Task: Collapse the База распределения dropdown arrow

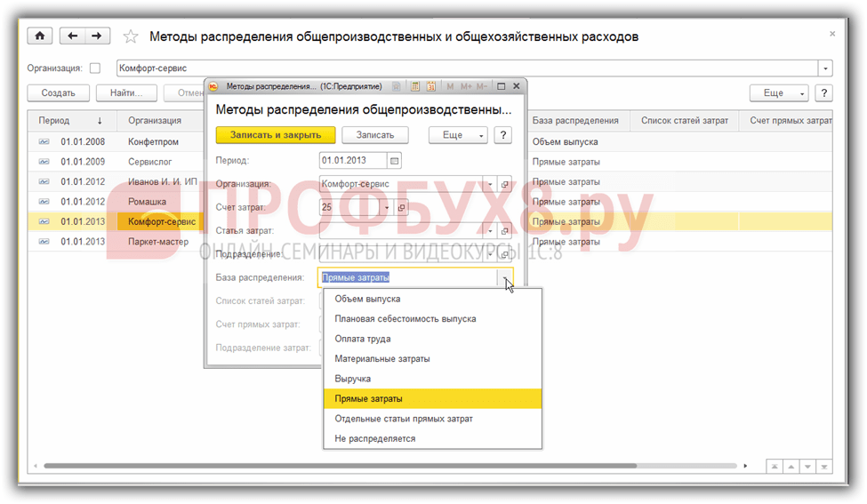Action: (x=505, y=277)
